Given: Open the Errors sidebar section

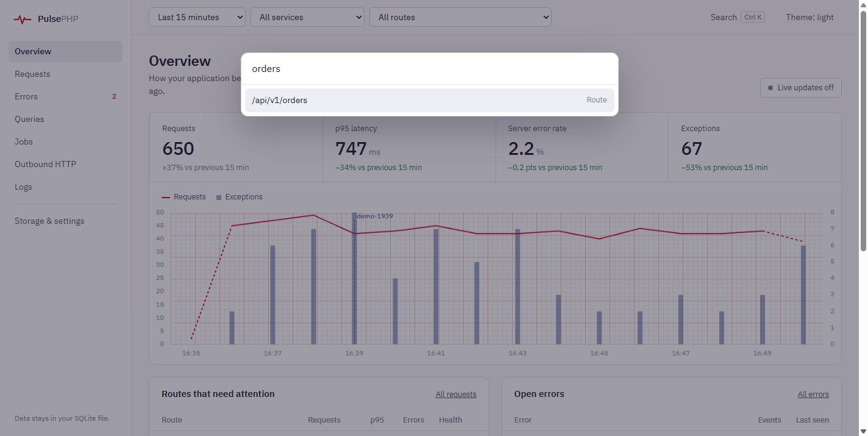Looking at the screenshot, I should (65, 96).
